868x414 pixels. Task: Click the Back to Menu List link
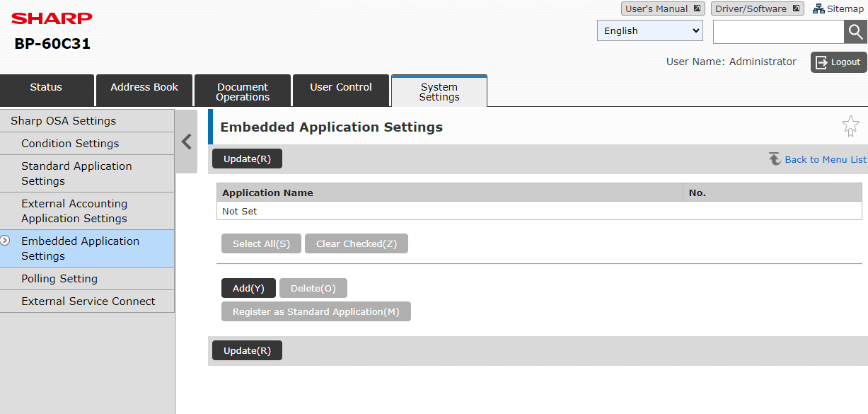coord(825,160)
